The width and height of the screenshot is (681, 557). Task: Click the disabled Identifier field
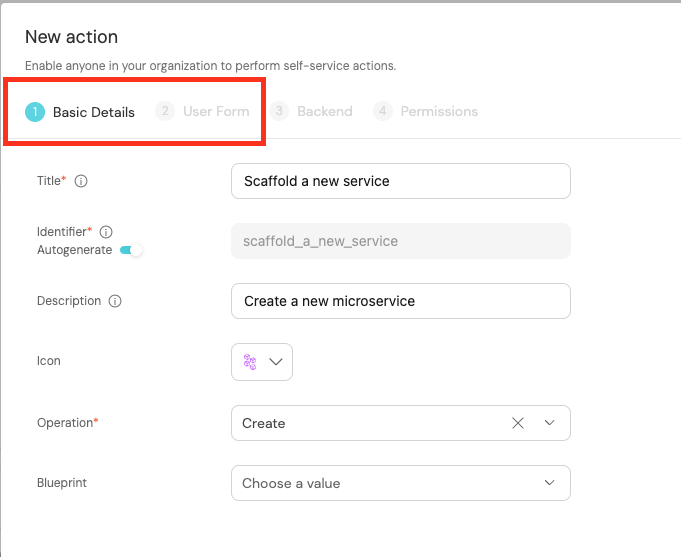tap(400, 241)
